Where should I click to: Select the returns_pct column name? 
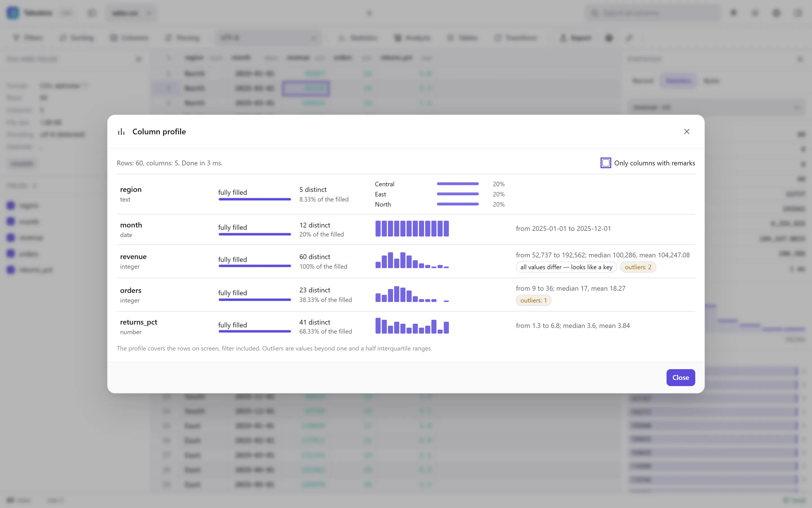[139, 322]
